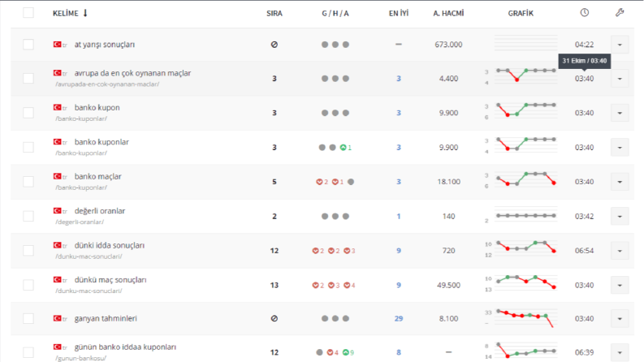644x362 pixels.
Task: Click green up 9 indicator in günün banko row
Action: (348, 352)
